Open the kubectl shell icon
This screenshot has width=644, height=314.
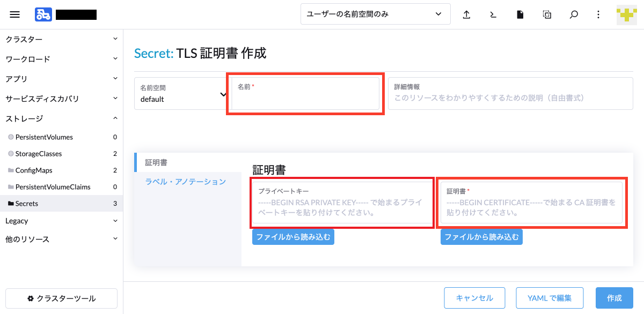point(493,14)
